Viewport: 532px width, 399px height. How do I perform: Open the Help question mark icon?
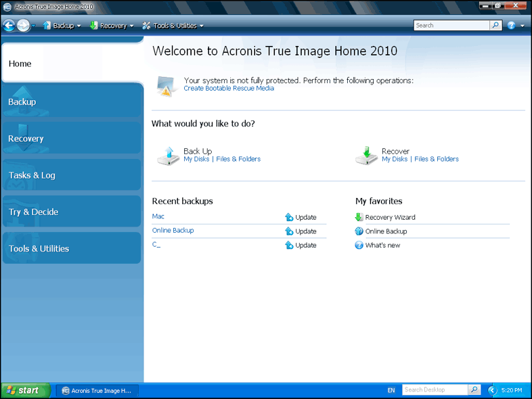[511, 26]
